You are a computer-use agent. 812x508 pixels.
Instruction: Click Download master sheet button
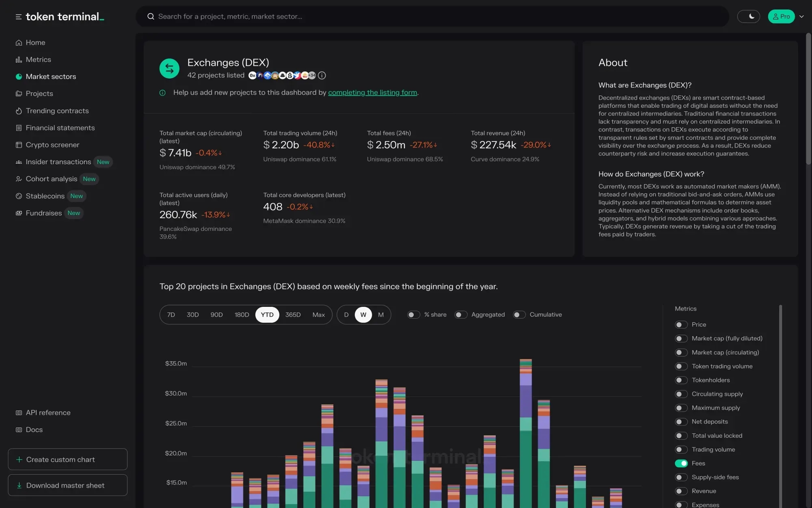67,485
